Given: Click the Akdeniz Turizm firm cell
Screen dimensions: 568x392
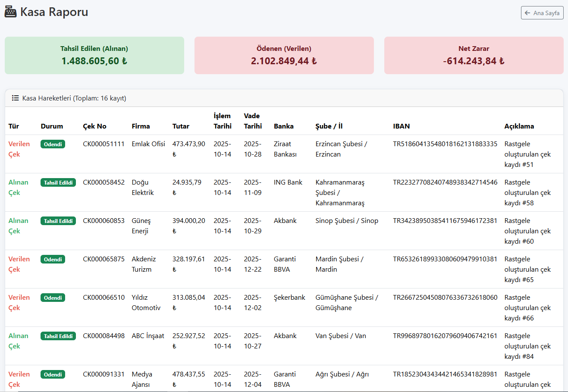Looking at the screenshot, I should point(144,264).
